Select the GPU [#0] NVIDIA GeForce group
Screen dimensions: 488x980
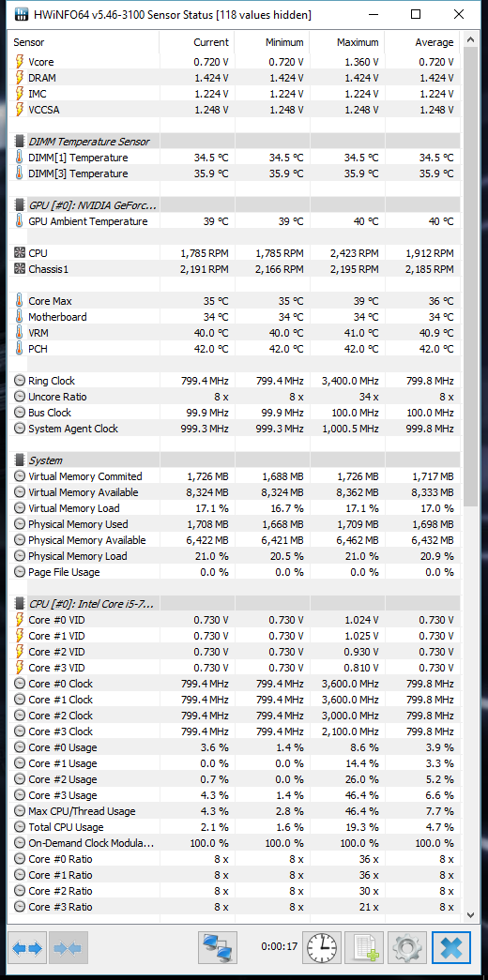pos(234,205)
